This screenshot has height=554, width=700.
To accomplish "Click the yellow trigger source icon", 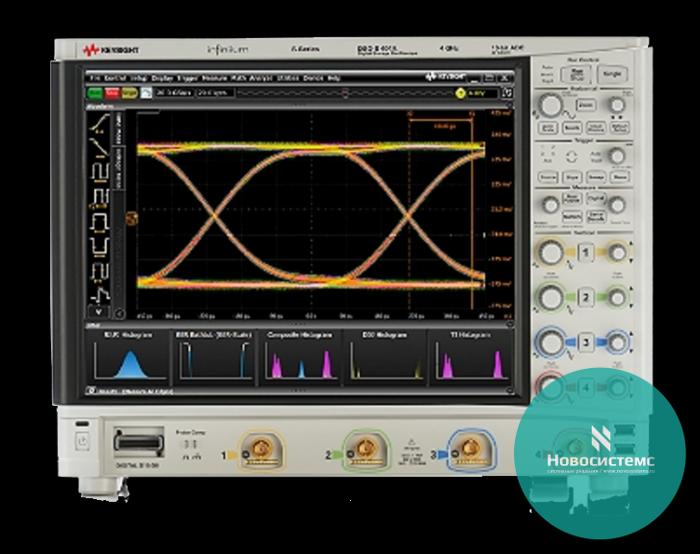I will [x=460, y=93].
